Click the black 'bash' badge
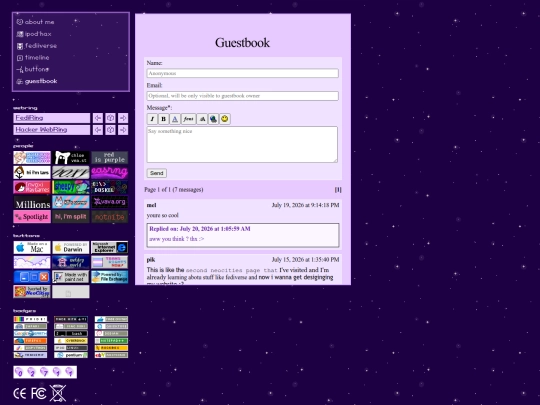 click(x=71, y=333)
